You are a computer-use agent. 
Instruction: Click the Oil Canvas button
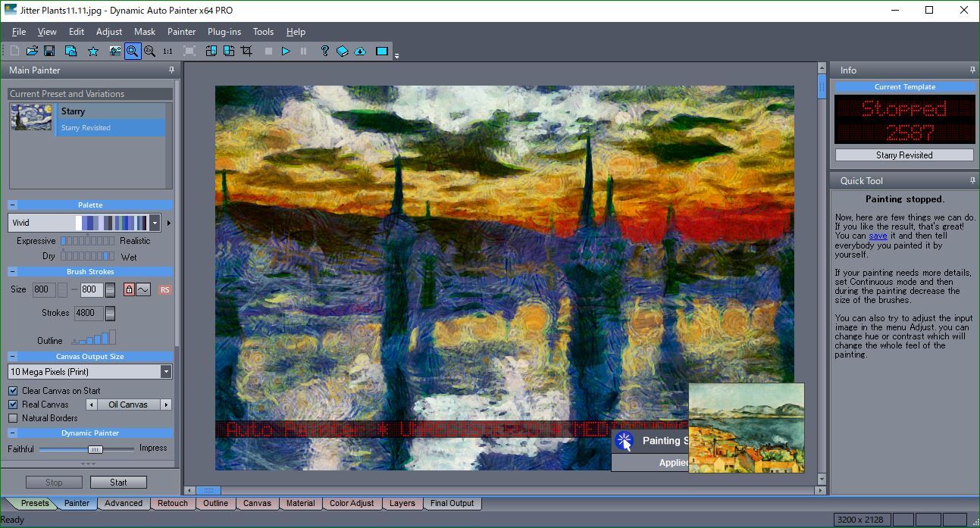[x=128, y=405]
